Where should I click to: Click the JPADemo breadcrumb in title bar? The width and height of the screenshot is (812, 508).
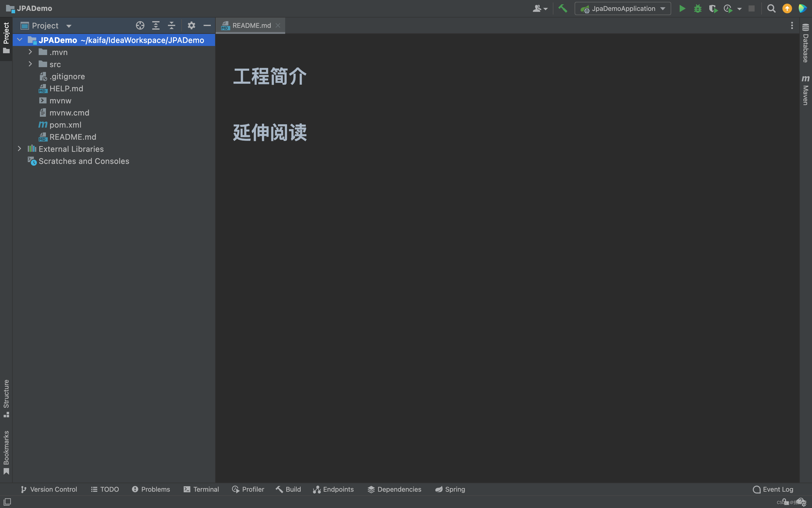coord(29,8)
